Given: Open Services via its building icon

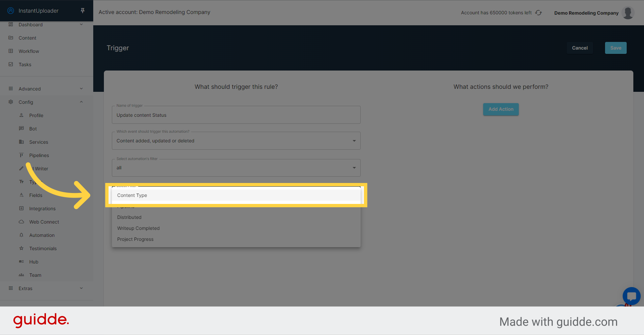Looking at the screenshot, I should point(21,142).
